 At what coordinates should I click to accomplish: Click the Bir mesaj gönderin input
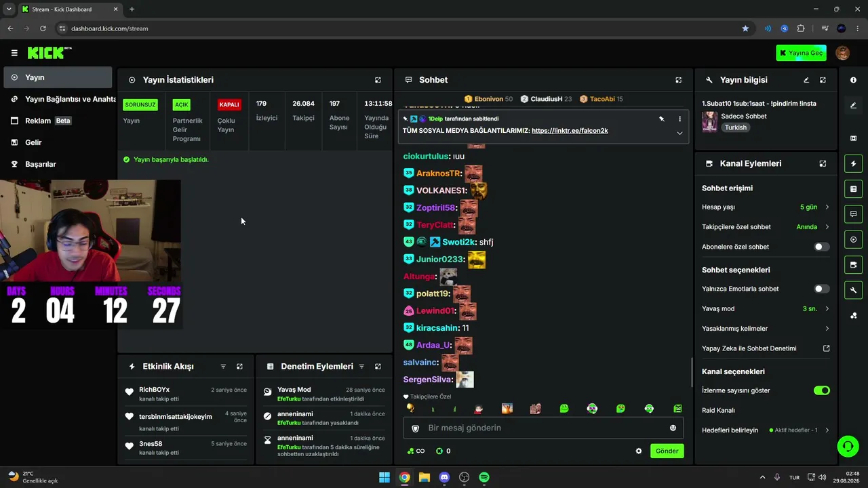tap(543, 428)
